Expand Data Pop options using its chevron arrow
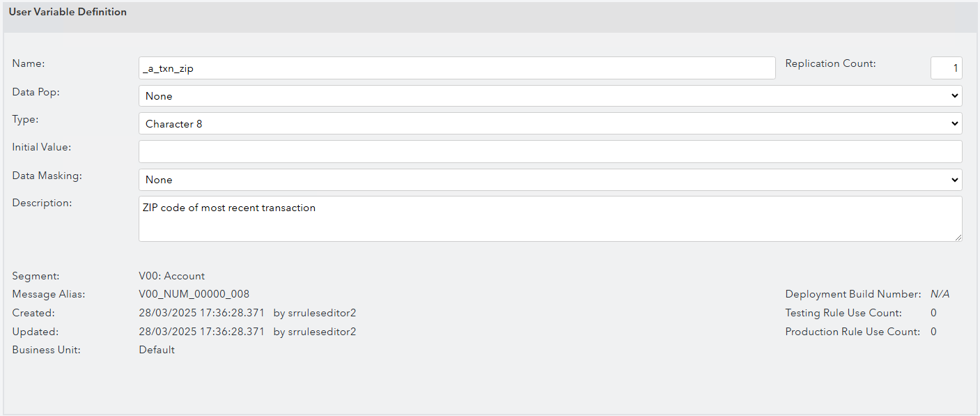The width and height of the screenshot is (980, 416). tap(955, 95)
